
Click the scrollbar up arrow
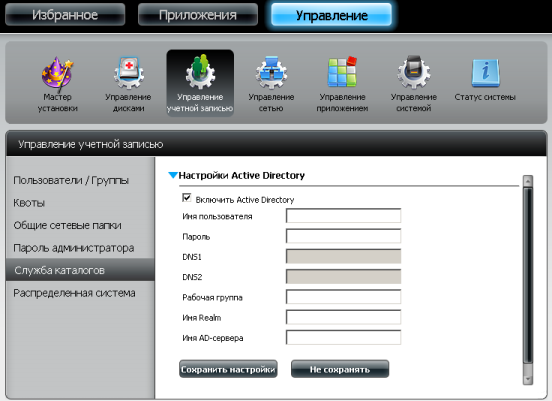tap(528, 181)
